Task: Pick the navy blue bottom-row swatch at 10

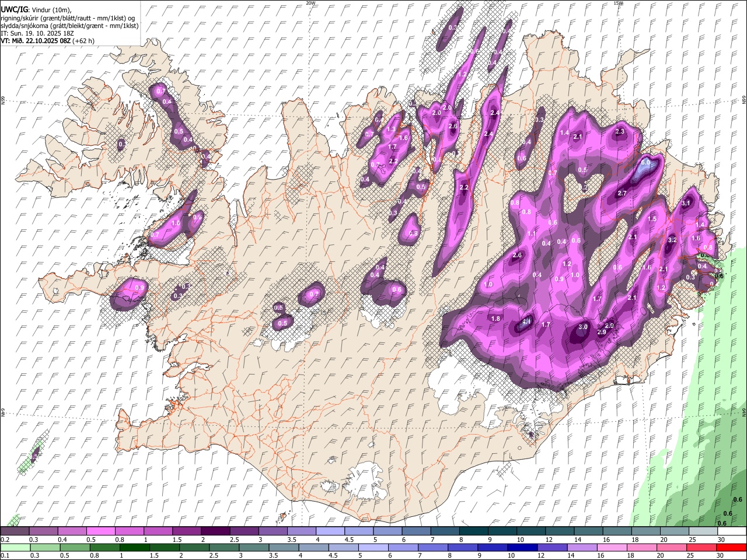Action: [522, 547]
